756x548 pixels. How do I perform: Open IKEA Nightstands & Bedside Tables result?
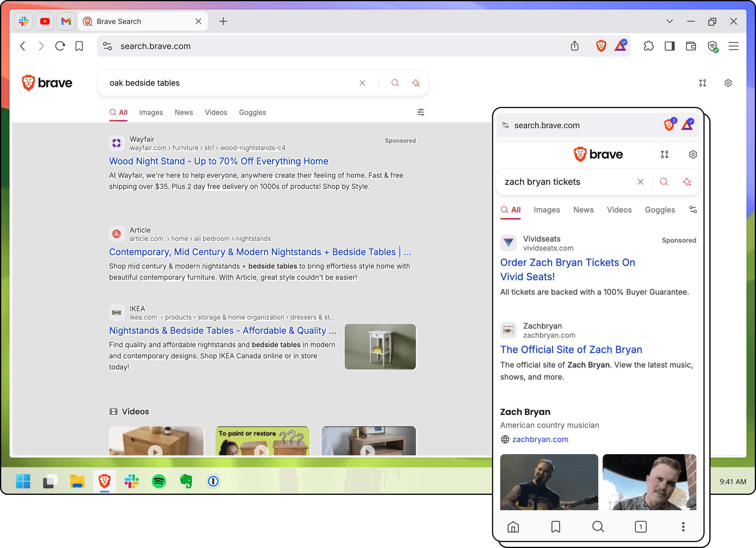click(x=223, y=331)
